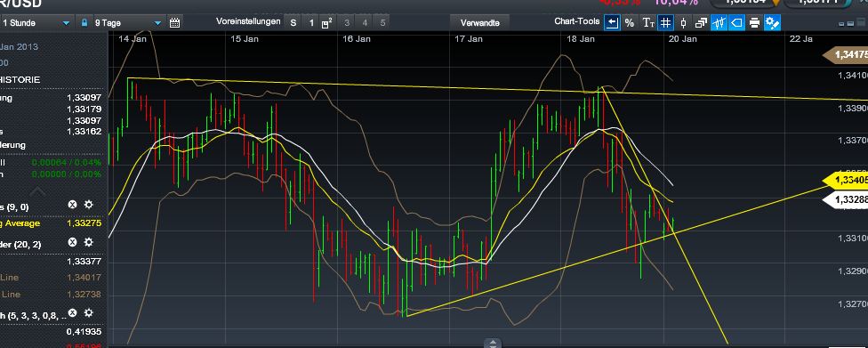This screenshot has height=348, width=868.
Task: Open the chart settings gear-and-pencil tool
Action: click(x=772, y=23)
